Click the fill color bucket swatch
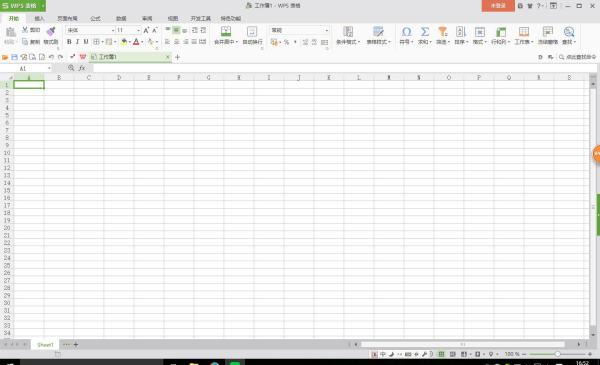 [x=124, y=42]
